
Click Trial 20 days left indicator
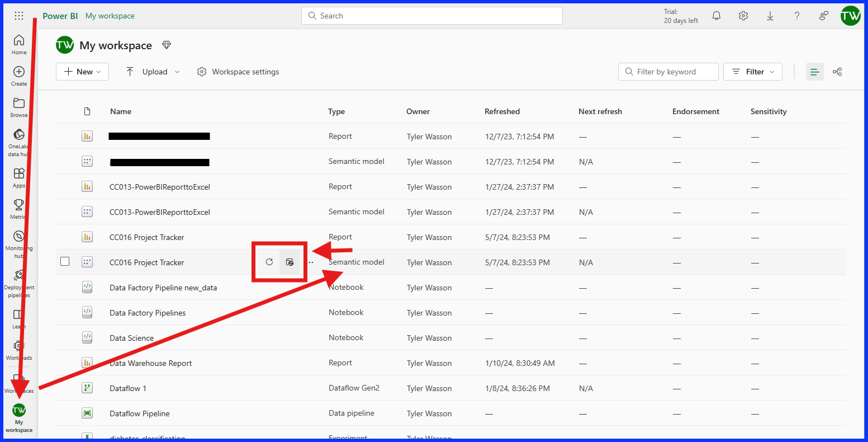click(x=681, y=16)
